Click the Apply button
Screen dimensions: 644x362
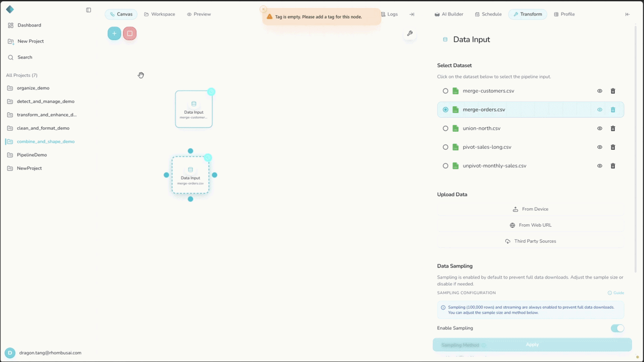point(532,344)
